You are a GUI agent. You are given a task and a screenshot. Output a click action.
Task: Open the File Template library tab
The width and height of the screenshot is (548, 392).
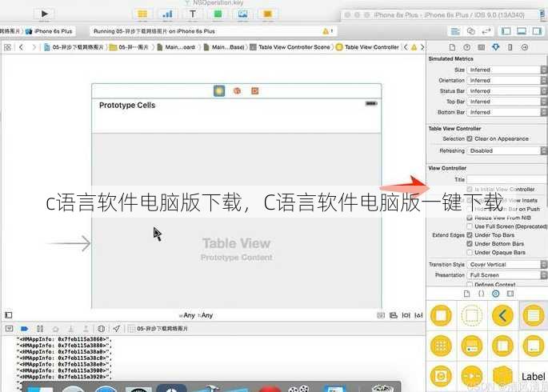[466, 294]
